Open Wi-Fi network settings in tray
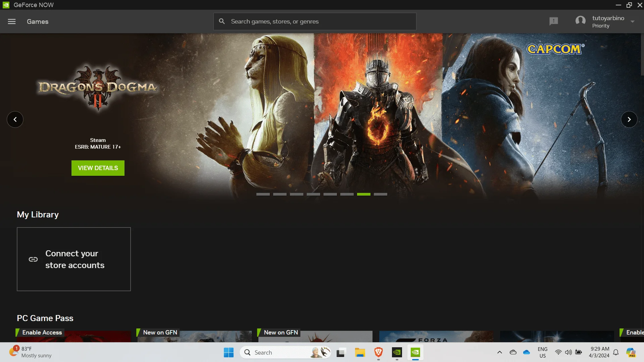This screenshot has width=644, height=362. (x=558, y=352)
